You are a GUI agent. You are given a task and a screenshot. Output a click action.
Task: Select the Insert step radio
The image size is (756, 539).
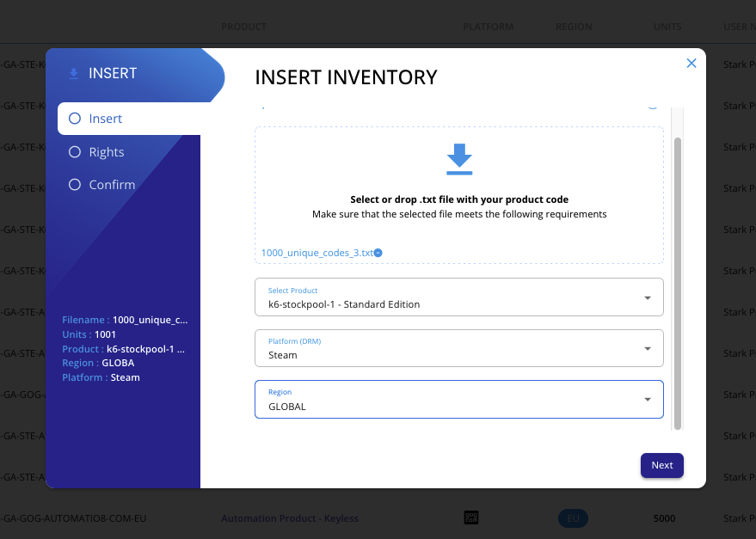click(x=75, y=119)
